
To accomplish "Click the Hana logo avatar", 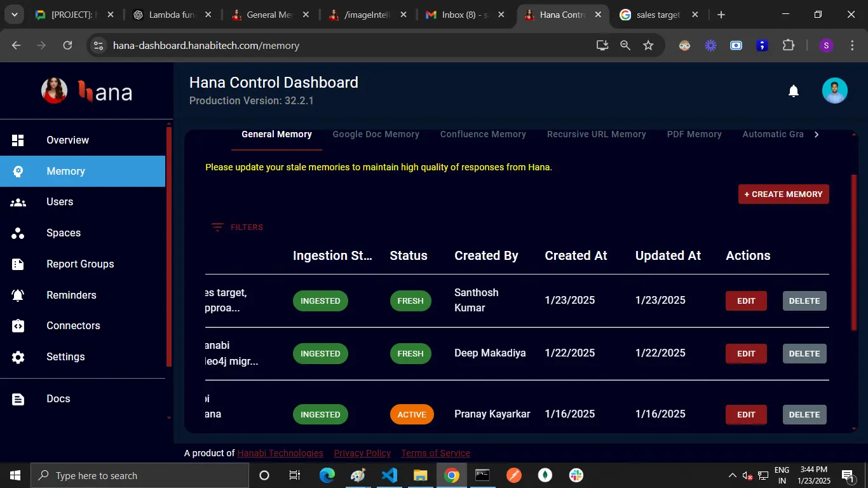I will point(54,91).
